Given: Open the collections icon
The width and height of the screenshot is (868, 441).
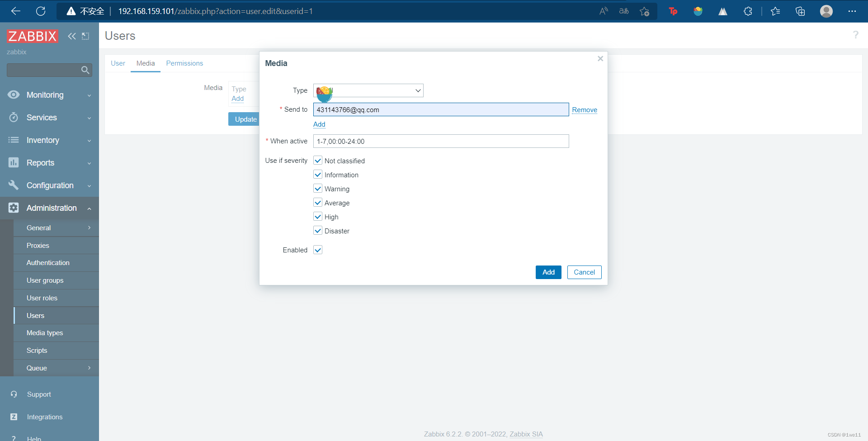Looking at the screenshot, I should coord(800,11).
